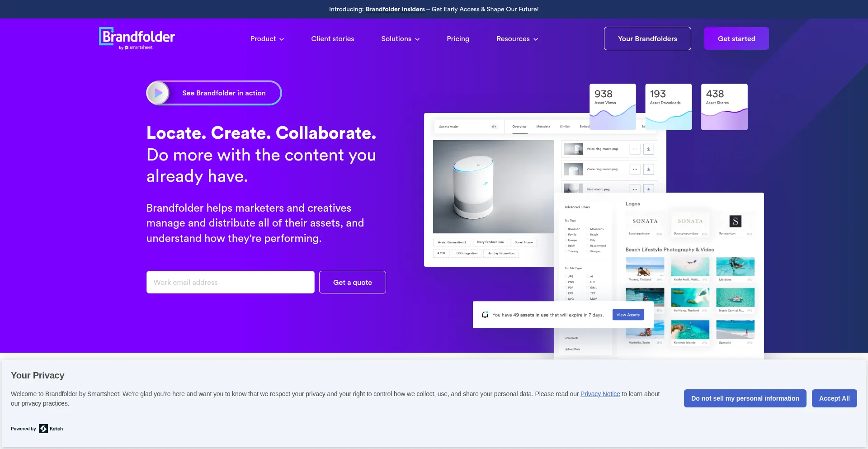The image size is (868, 449).
Task: Check the Vineyard tag filter
Action: point(588,251)
